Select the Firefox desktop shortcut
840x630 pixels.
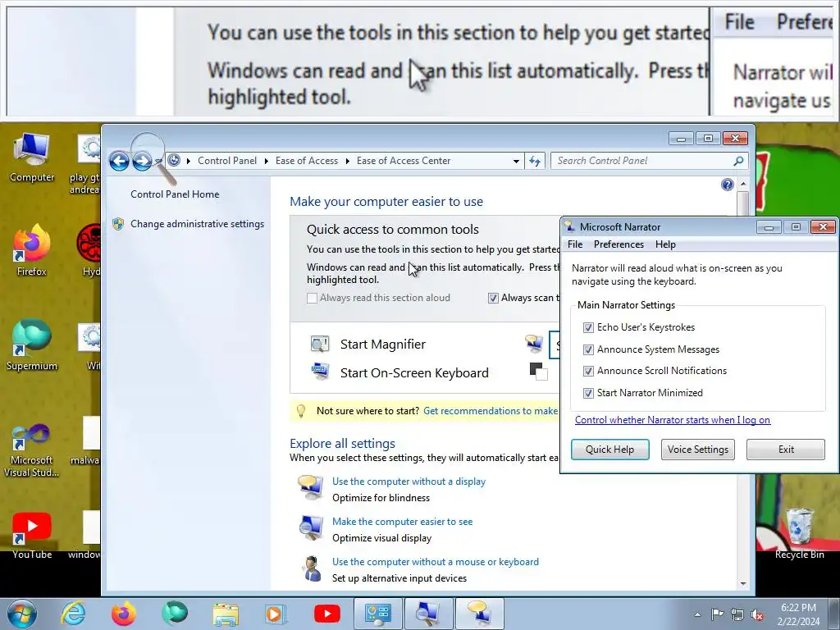click(x=32, y=250)
